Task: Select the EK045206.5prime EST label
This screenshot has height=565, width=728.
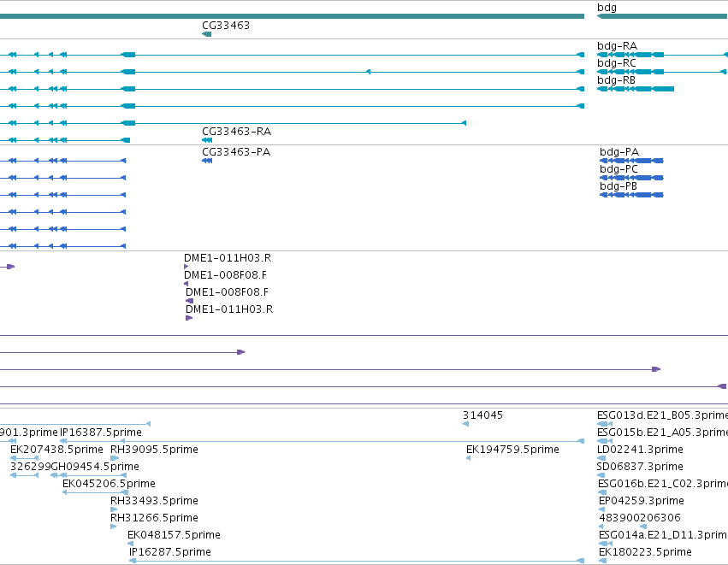Action: coord(109,484)
